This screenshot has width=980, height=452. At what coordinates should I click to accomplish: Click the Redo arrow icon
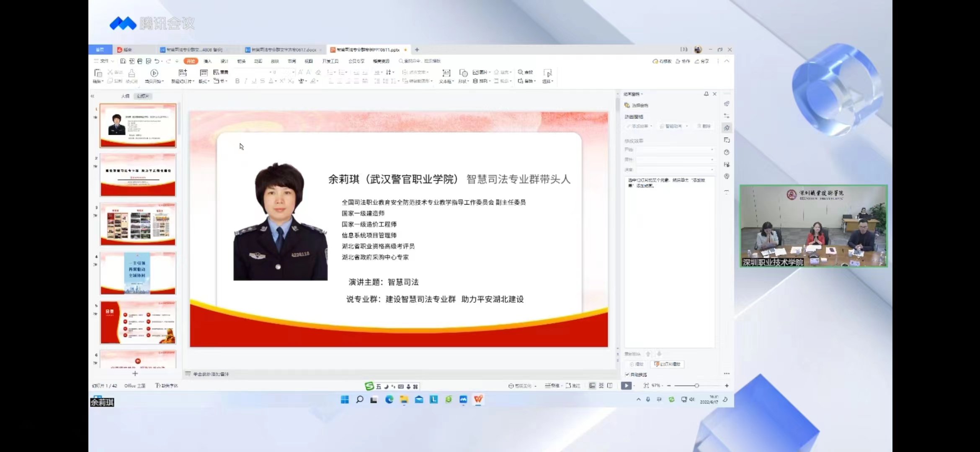pyautogui.click(x=168, y=61)
